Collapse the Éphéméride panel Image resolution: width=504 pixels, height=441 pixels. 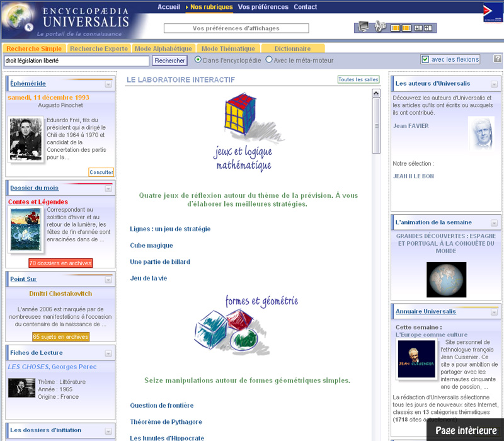108,84
